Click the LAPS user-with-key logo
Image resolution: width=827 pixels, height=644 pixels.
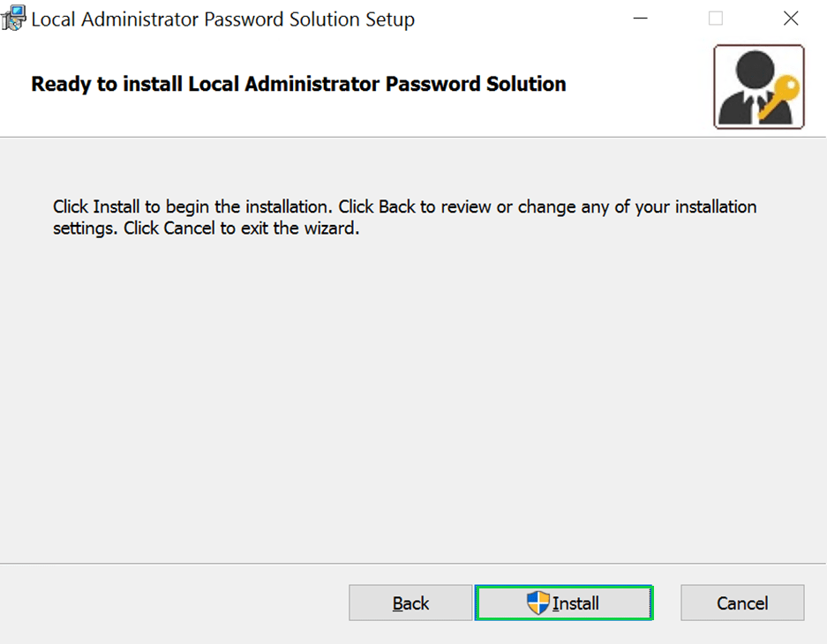point(758,86)
